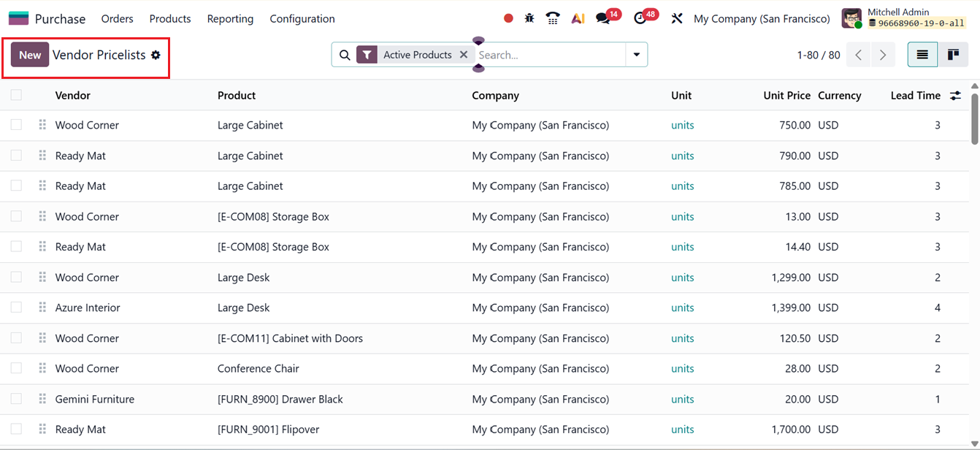Open Vendor Pricelists gear actions menu

pos(156,55)
